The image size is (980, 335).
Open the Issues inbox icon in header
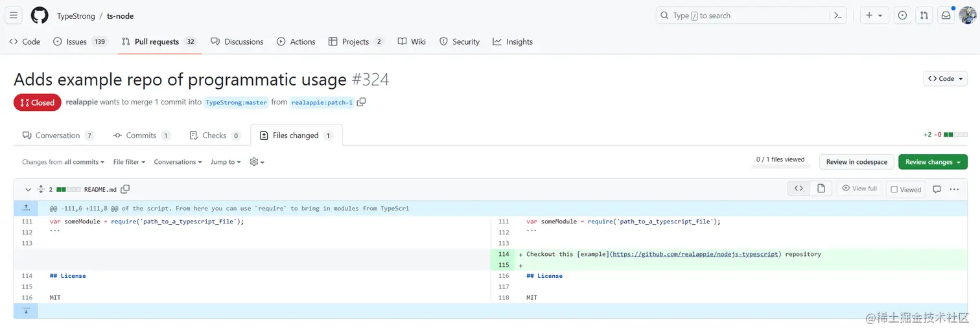pos(902,16)
